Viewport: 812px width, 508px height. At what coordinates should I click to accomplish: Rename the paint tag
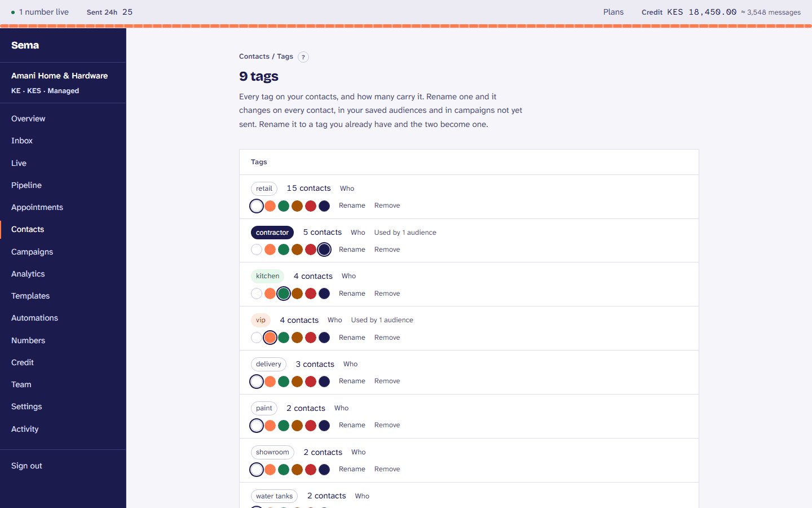[352, 425]
